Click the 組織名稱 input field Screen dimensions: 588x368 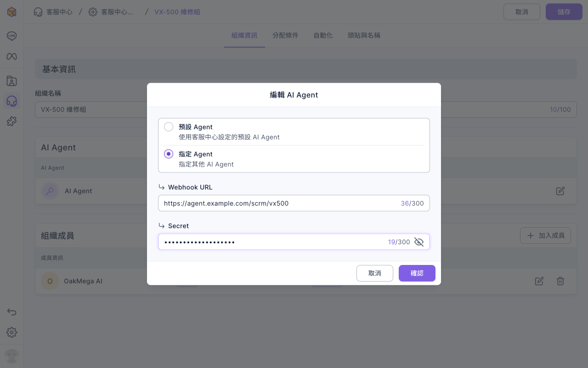click(306, 109)
